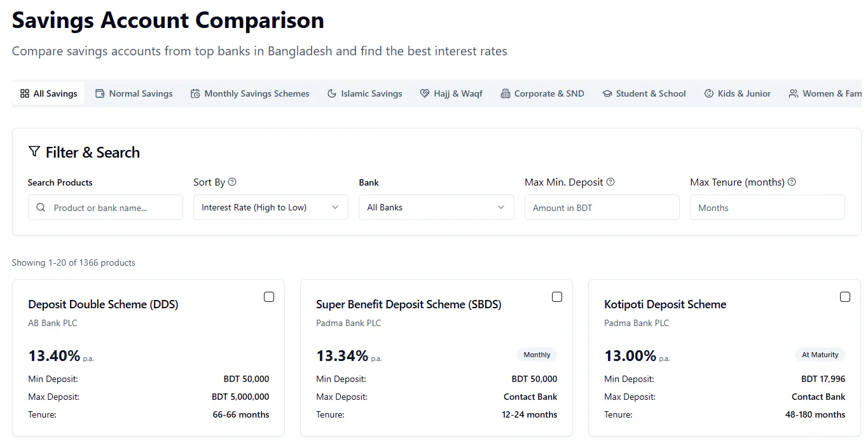This screenshot has height=443, width=868.
Task: Expand the All Banks dropdown
Action: pyautogui.click(x=436, y=207)
